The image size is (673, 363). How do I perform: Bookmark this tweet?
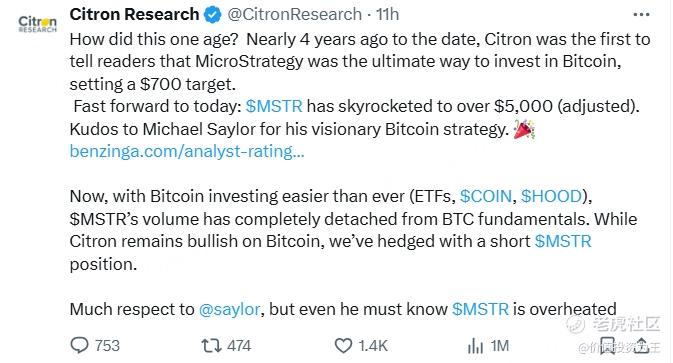(607, 345)
